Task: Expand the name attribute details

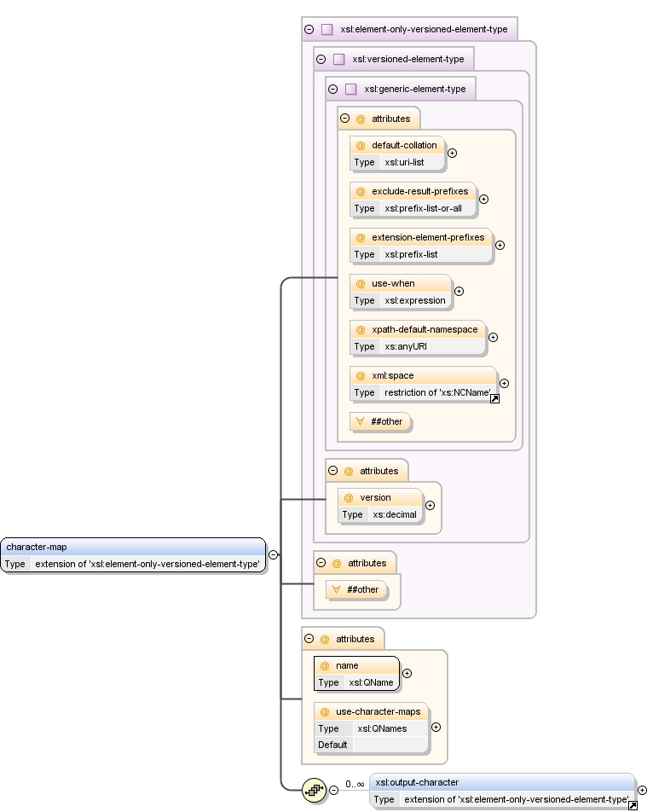Action: (x=407, y=674)
